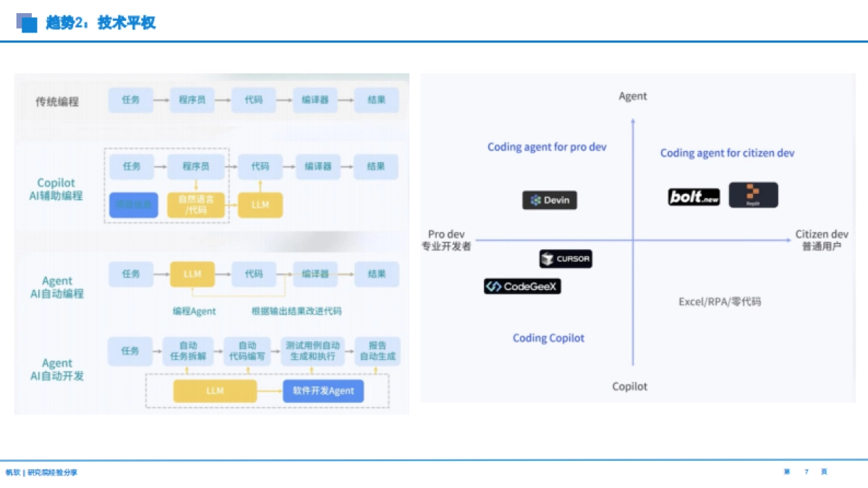868x488 pixels.
Task: Click the page number 7 in footer
Action: pos(807,472)
